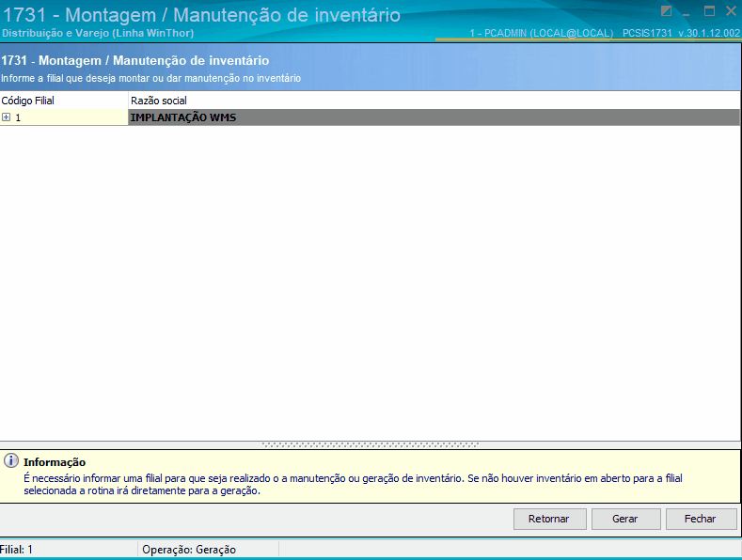Click the Operação: Geração status entry
Image resolution: width=742 pixels, height=560 pixels.
click(x=189, y=550)
